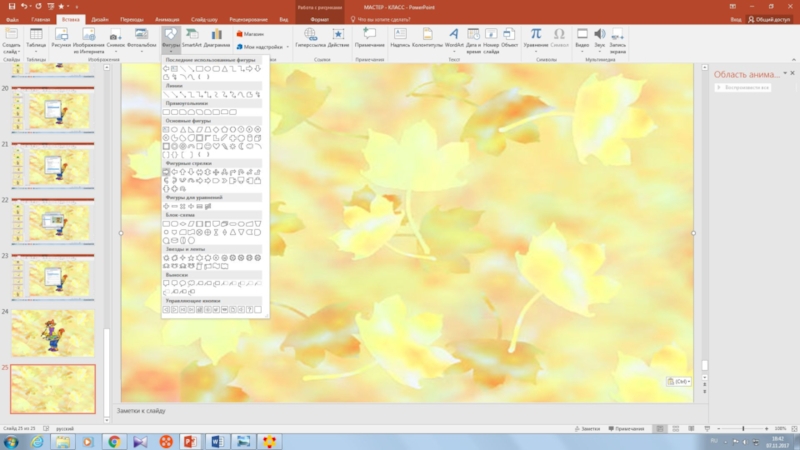Toggle the Заметки notes pane
The height and width of the screenshot is (450, 800).
[x=588, y=428]
